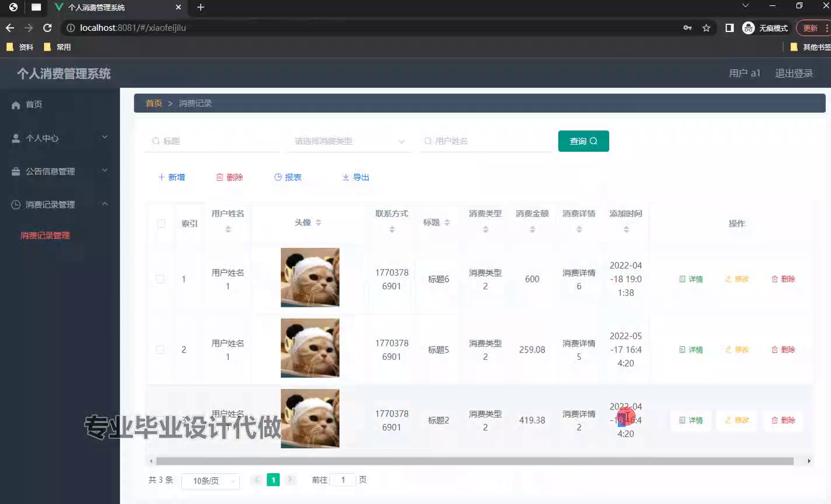The height and width of the screenshot is (504, 831).
Task: Focus the 用户姓名 search field
Action: pos(485,141)
